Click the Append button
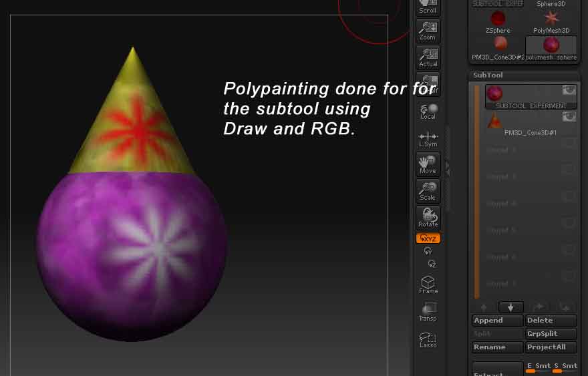Screen dimensions: 588x376 pyautogui.click(x=497, y=321)
